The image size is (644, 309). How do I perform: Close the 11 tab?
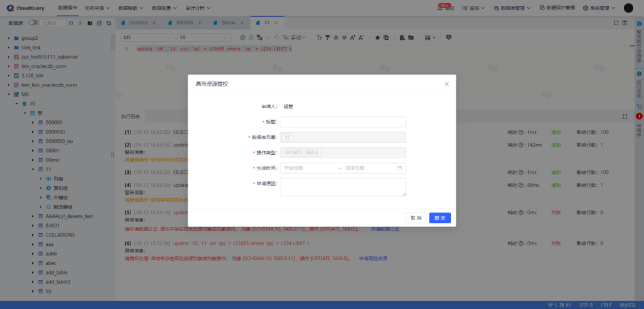[277, 23]
